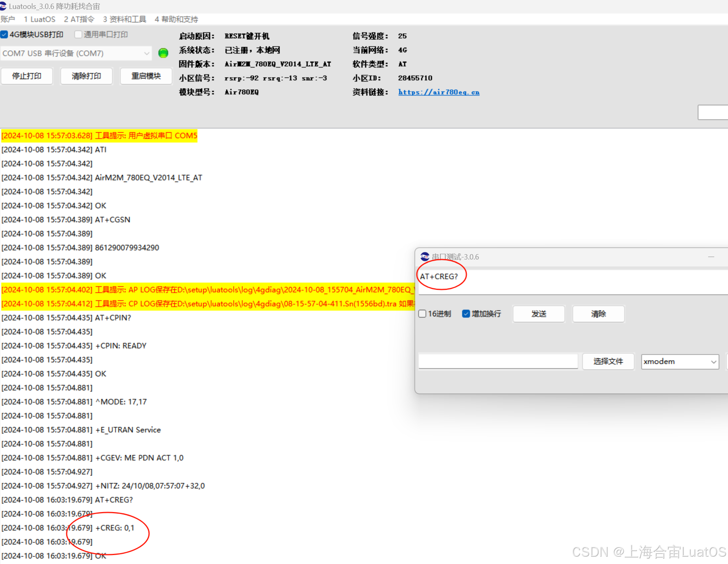Click the Luat logo on 串口测试 dialog
Image resolution: width=728 pixels, height=564 pixels.
pos(425,256)
